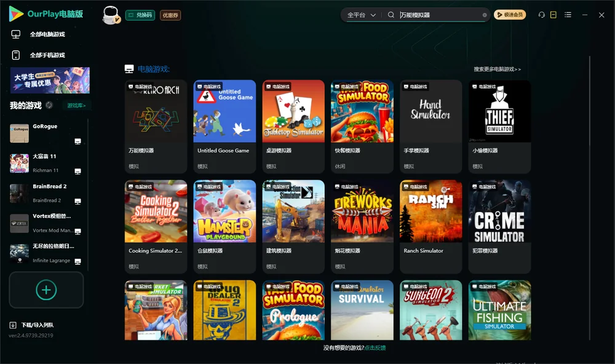Viewport: 615px width, 364px height.
Task: Open the customer service headset icon
Action: point(541,15)
